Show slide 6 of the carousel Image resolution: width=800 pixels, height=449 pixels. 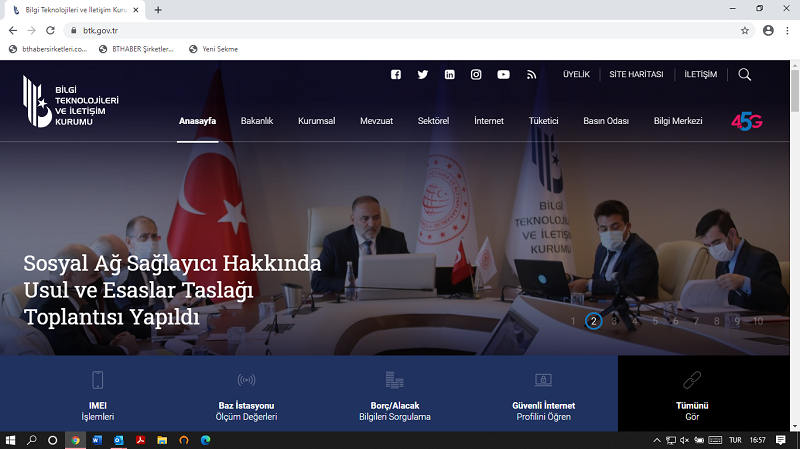[x=676, y=321]
